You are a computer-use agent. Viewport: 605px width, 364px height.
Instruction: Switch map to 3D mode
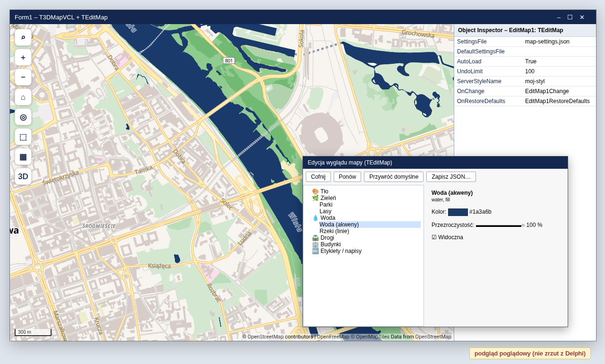[x=23, y=176]
